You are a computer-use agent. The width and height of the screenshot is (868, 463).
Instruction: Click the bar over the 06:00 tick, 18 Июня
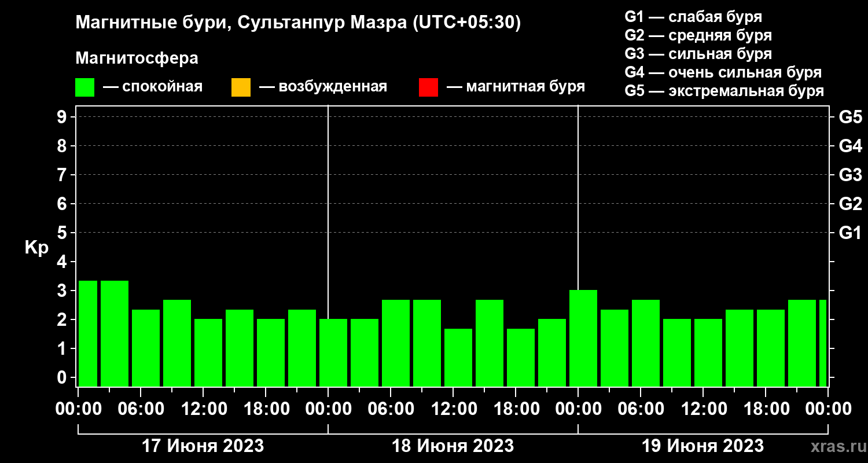pyautogui.click(x=396, y=343)
